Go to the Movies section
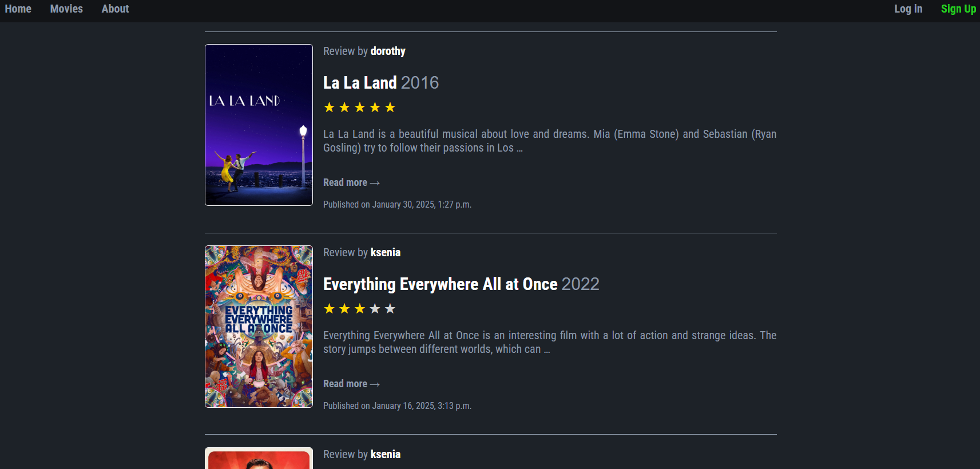The image size is (980, 469). (x=66, y=9)
